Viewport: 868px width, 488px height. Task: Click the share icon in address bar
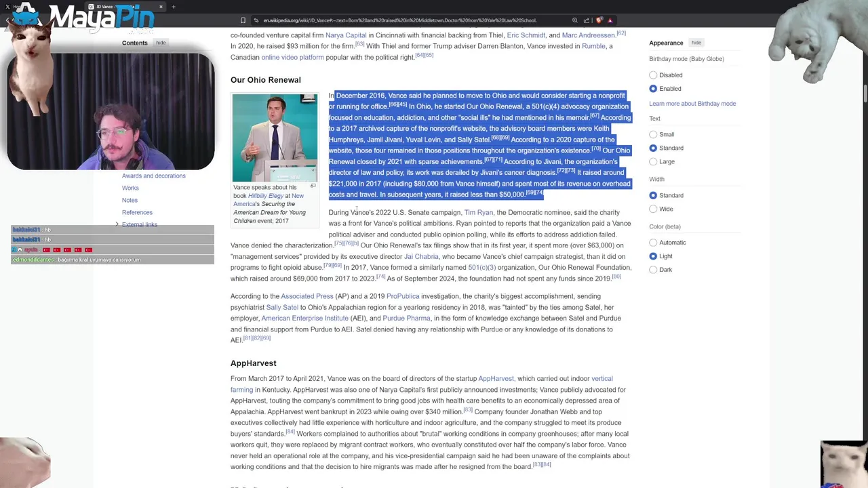(587, 20)
